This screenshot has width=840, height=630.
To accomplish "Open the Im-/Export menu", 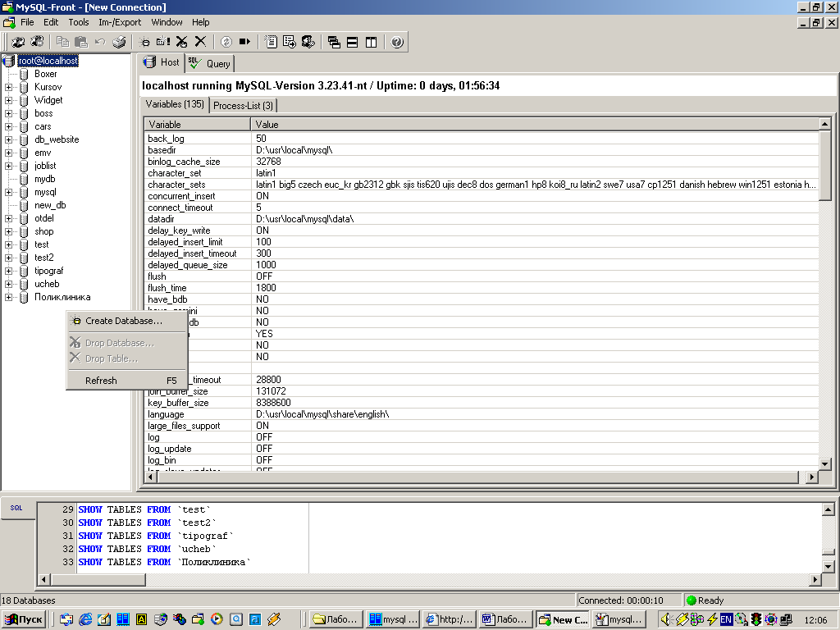I will [x=120, y=22].
